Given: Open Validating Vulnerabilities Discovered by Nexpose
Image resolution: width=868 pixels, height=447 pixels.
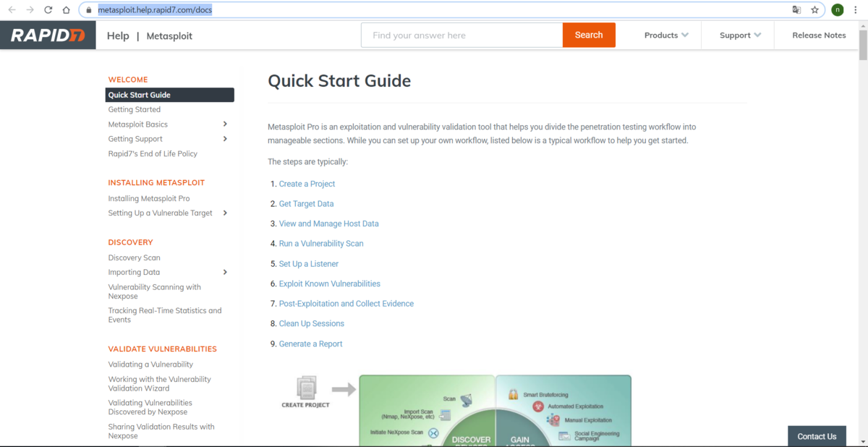Looking at the screenshot, I should pos(150,407).
